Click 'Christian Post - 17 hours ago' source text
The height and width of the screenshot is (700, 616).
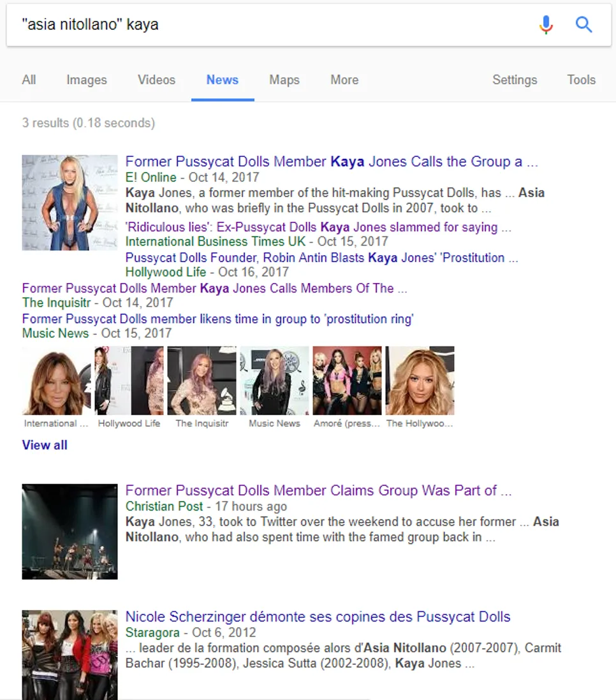coord(206,506)
